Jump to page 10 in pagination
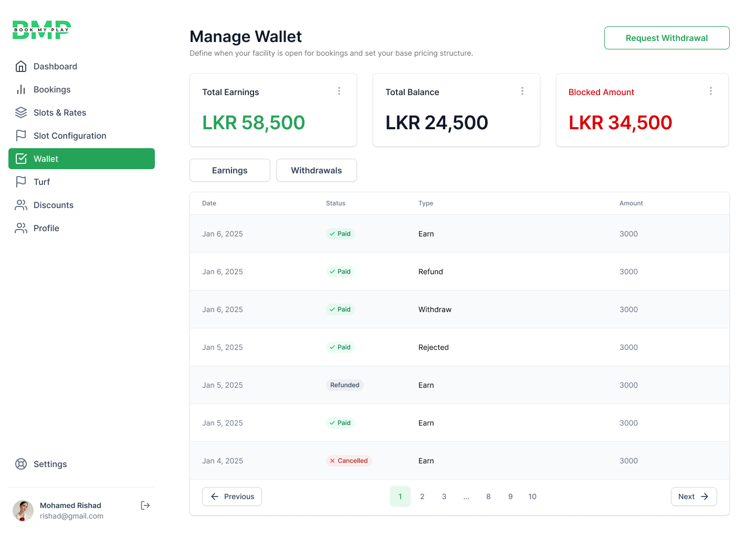The height and width of the screenshot is (538, 756). (x=532, y=496)
